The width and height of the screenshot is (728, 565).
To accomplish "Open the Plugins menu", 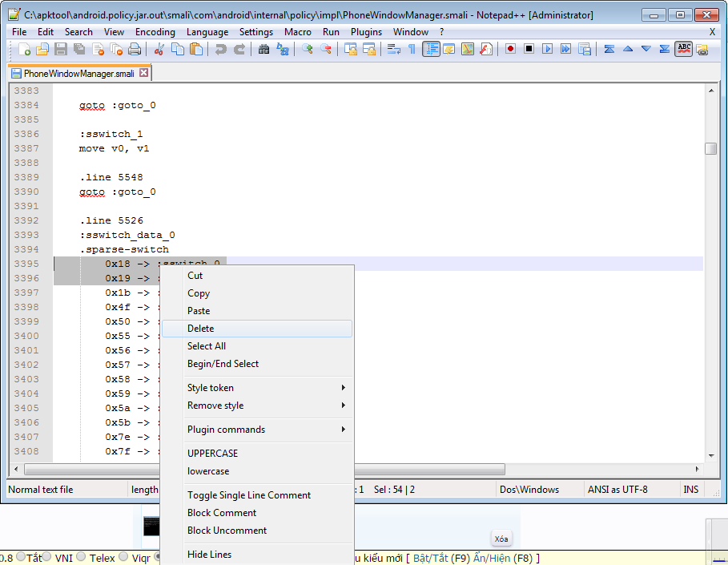I will (366, 32).
